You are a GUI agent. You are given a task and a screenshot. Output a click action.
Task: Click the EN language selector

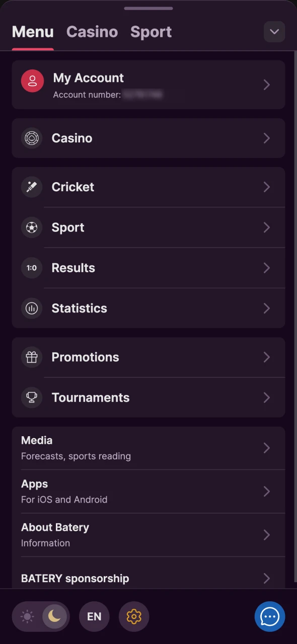pyautogui.click(x=94, y=616)
